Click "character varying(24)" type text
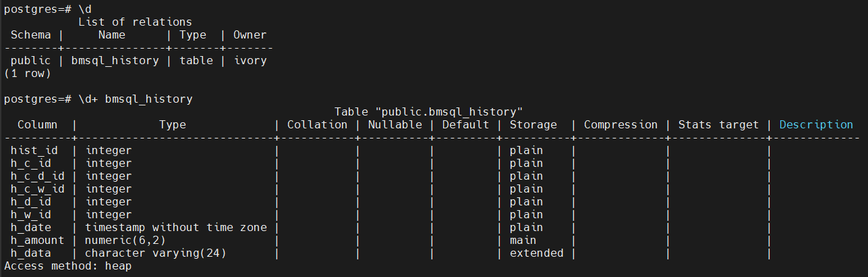 [x=155, y=253]
